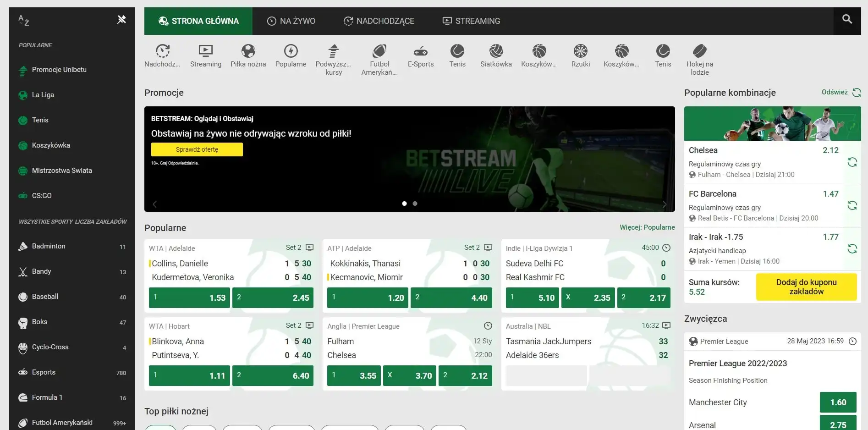Open Premier League 2022/2023 winner market
The image size is (868, 430).
737,364
